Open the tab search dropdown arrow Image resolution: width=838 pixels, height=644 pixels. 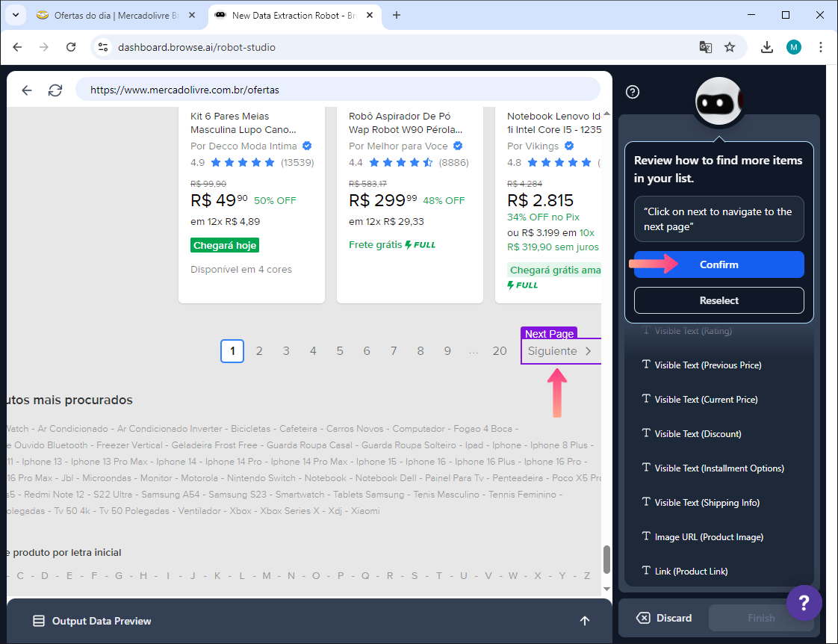click(x=16, y=15)
